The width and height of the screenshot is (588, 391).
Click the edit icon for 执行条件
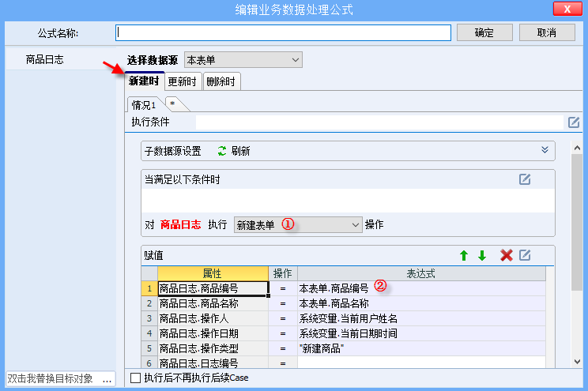point(574,122)
